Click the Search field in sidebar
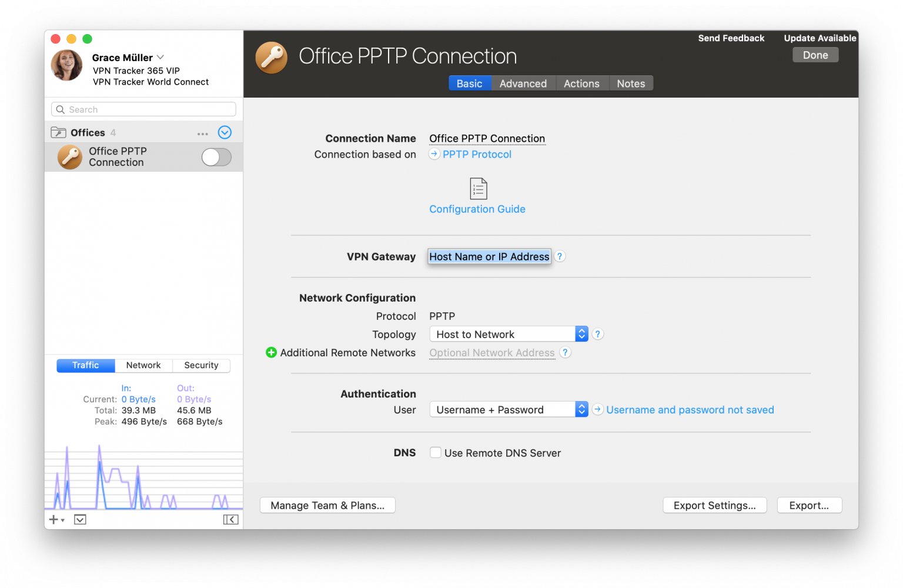This screenshot has height=588, width=903. [x=143, y=109]
